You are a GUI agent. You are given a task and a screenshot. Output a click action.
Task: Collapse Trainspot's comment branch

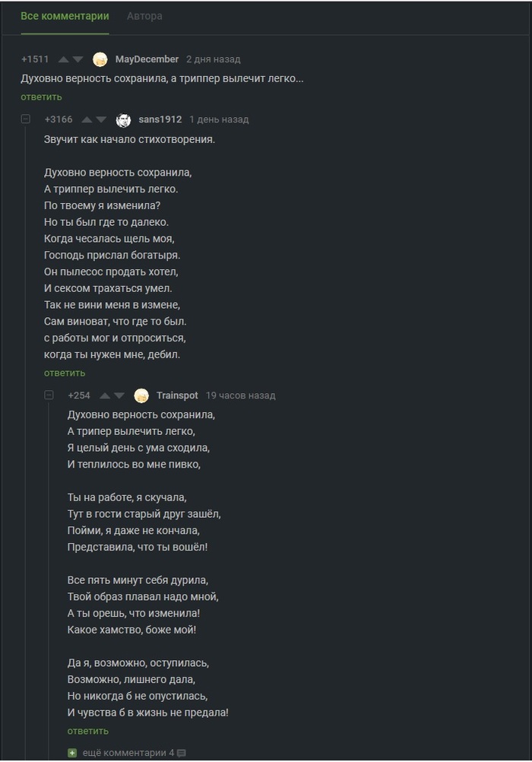(49, 395)
